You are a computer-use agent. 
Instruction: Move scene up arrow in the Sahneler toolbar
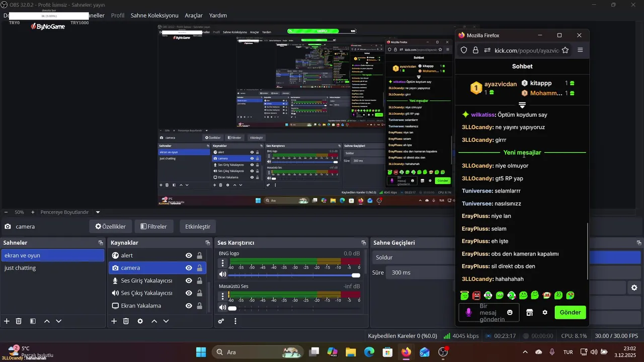tap(47, 321)
